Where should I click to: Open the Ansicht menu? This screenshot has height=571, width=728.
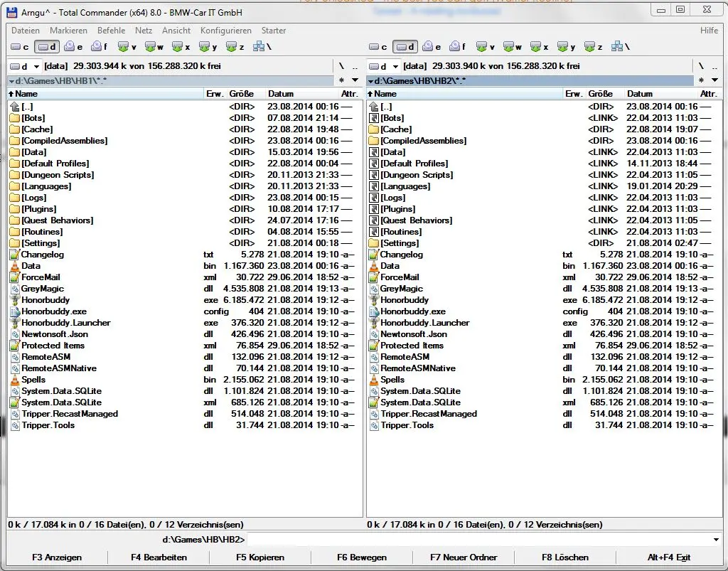[x=176, y=31]
